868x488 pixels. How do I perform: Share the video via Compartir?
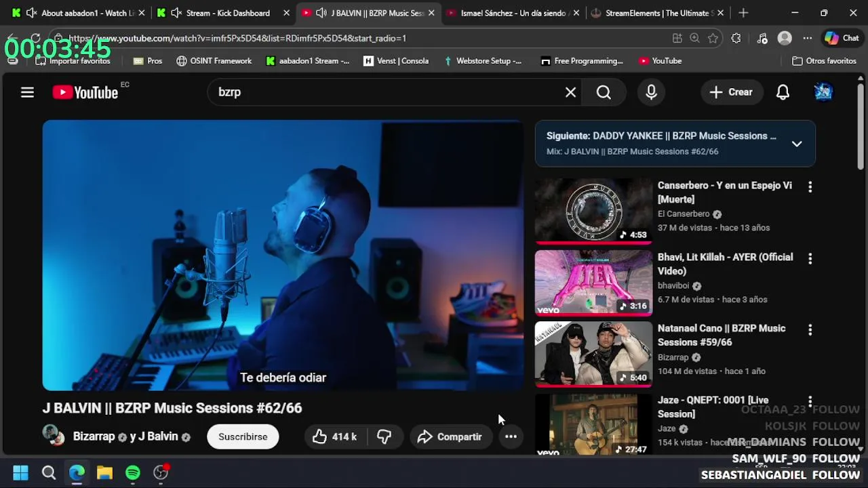point(450,437)
